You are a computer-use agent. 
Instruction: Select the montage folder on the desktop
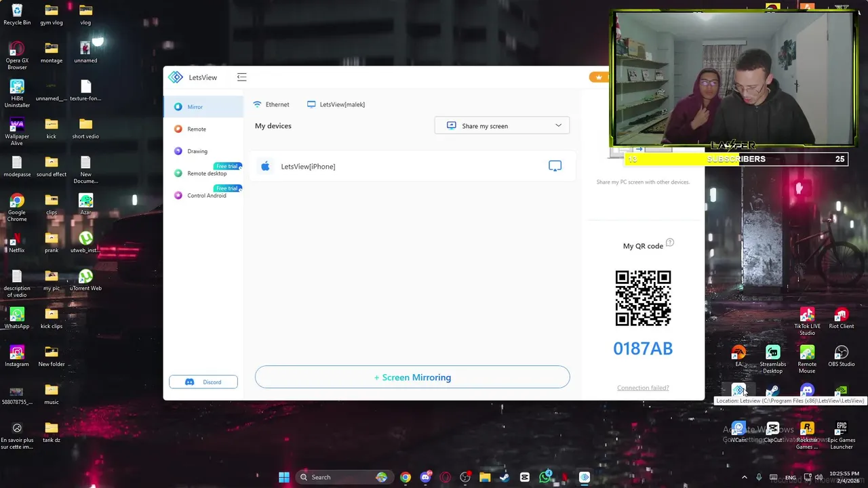point(52,53)
